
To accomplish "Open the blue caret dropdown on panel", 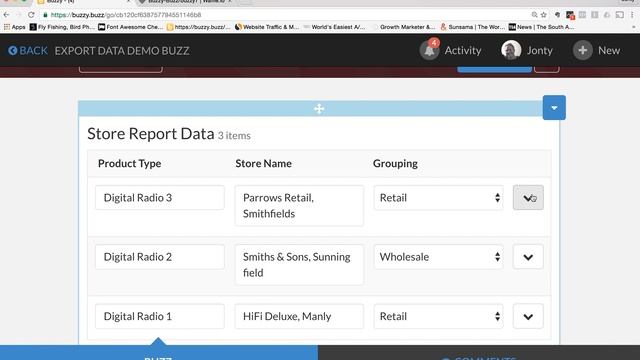I will (554, 108).
